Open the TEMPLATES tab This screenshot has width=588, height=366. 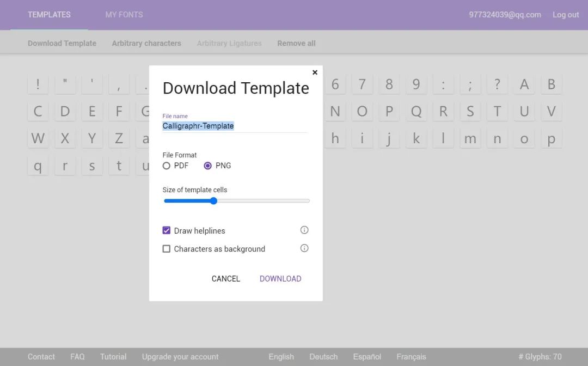pos(49,15)
